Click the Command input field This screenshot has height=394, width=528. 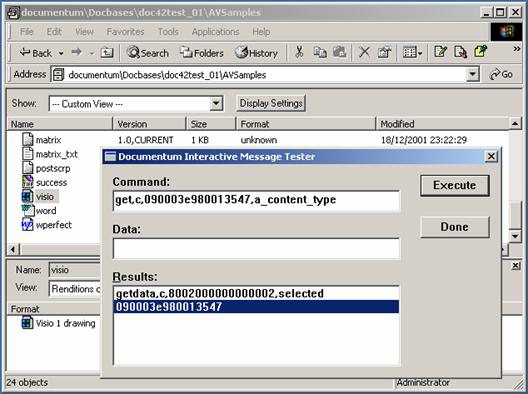(x=256, y=200)
